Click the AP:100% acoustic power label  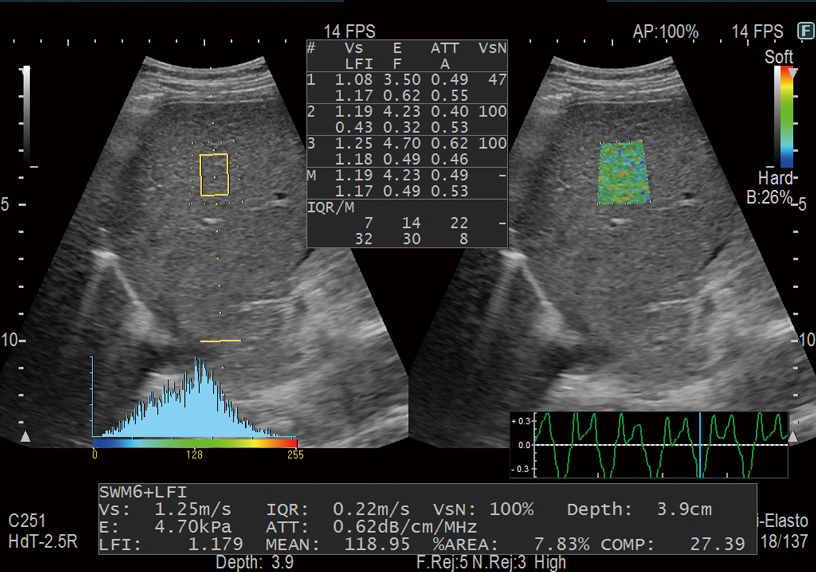[x=665, y=32]
